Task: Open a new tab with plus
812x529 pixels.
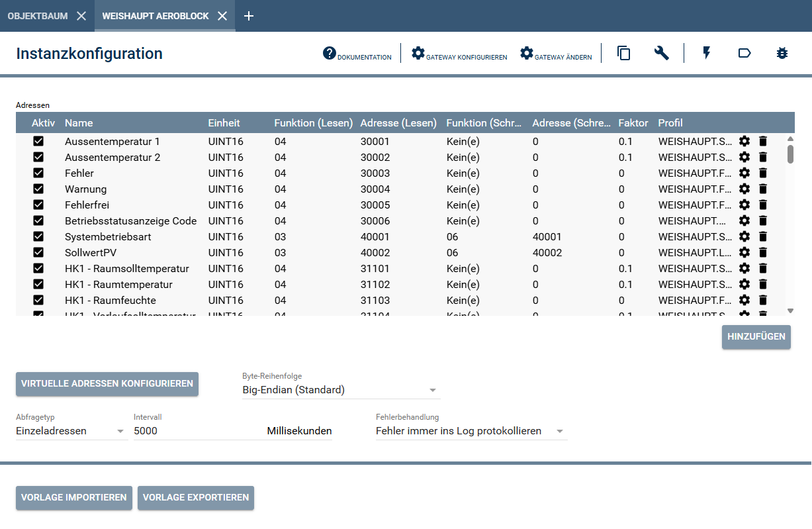Action: tap(249, 16)
